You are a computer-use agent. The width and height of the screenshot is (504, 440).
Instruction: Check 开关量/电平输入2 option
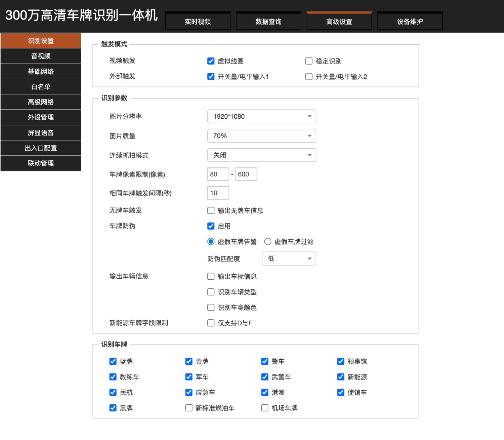tap(309, 77)
